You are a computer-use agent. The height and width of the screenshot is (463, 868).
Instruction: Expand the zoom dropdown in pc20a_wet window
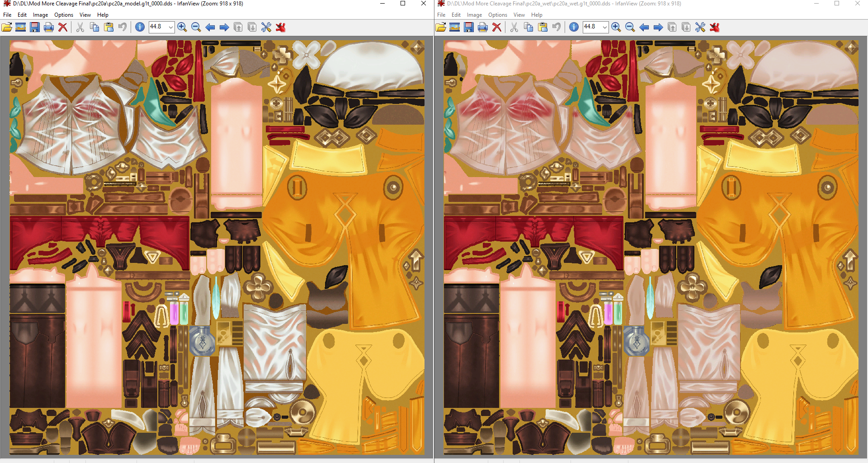604,27
